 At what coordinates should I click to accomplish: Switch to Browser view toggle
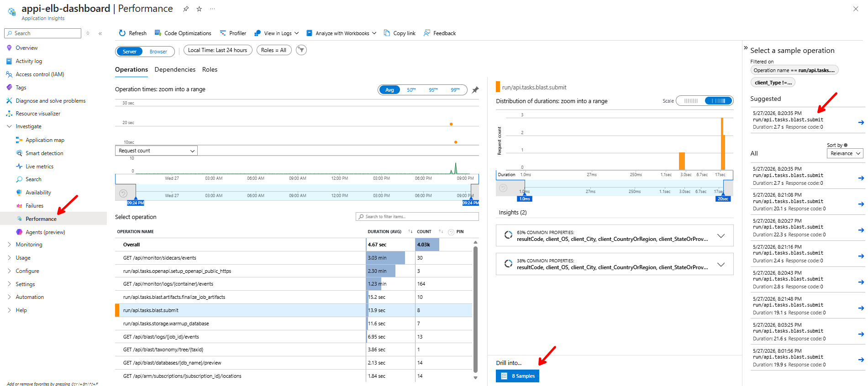coord(158,52)
